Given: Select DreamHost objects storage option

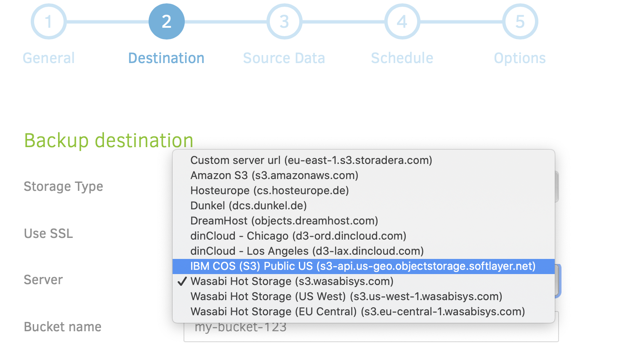Looking at the screenshot, I should point(284,221).
